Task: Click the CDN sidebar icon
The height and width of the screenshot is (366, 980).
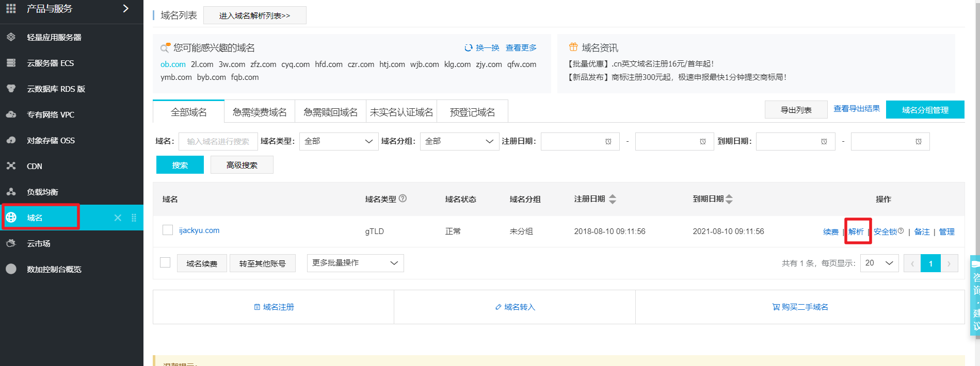Action: (x=11, y=166)
